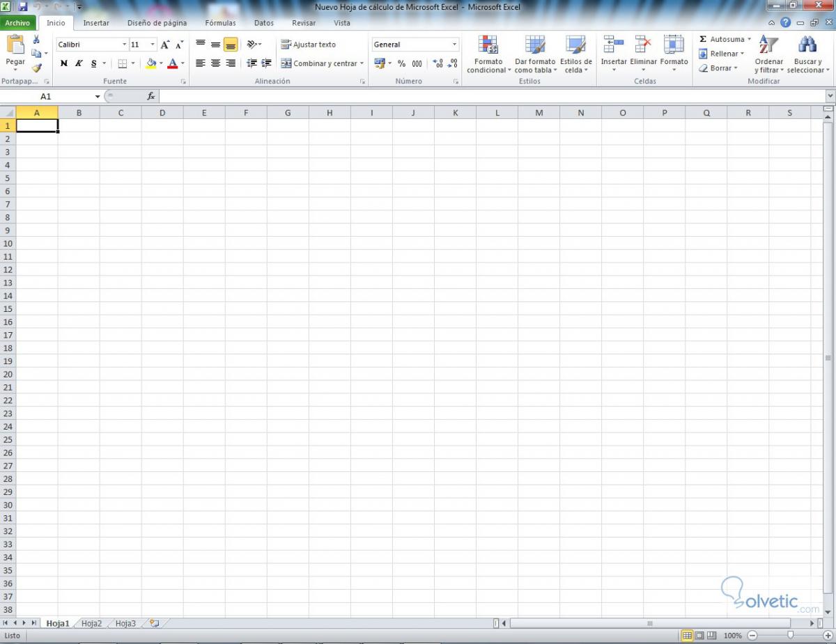Screen dimensions: 836x644
Task: Apply thousands separator 000 style
Action: [x=417, y=63]
